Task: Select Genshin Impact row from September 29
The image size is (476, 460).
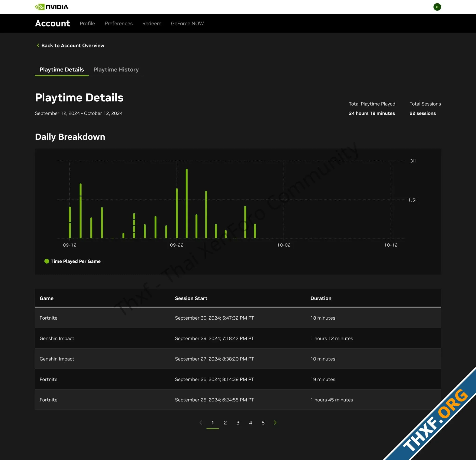Action: 238,338
